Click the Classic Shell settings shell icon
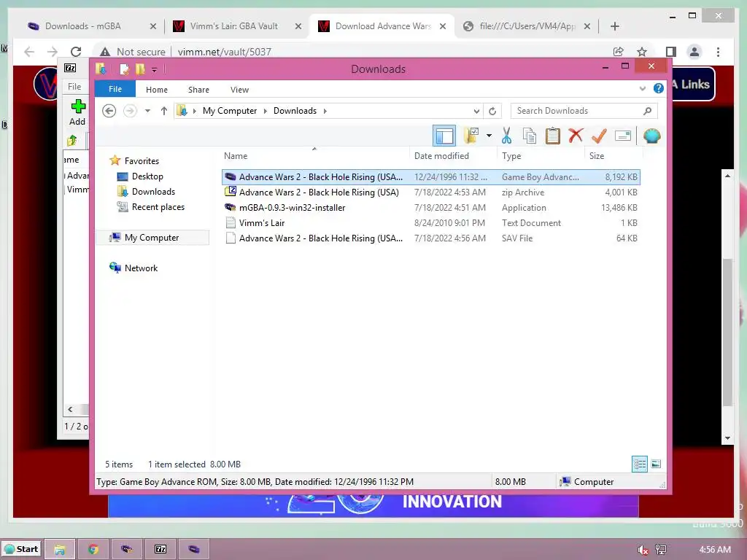747x560 pixels. pos(651,136)
